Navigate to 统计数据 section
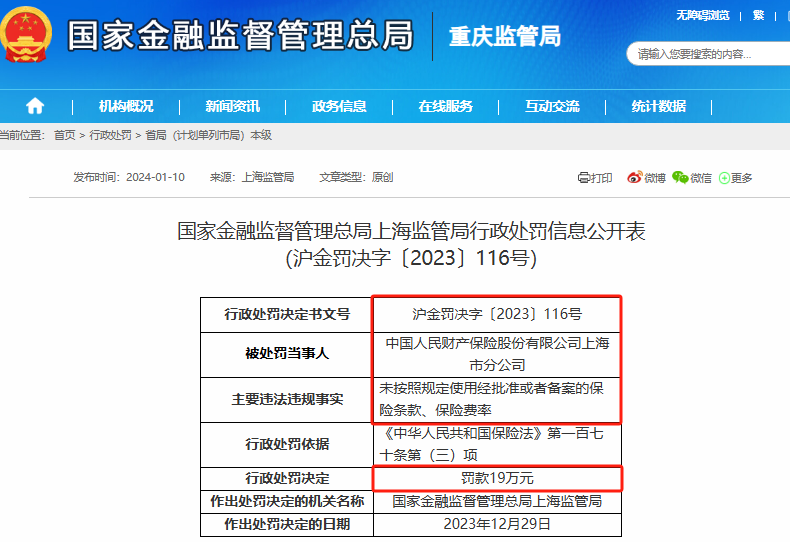 pyautogui.click(x=658, y=106)
